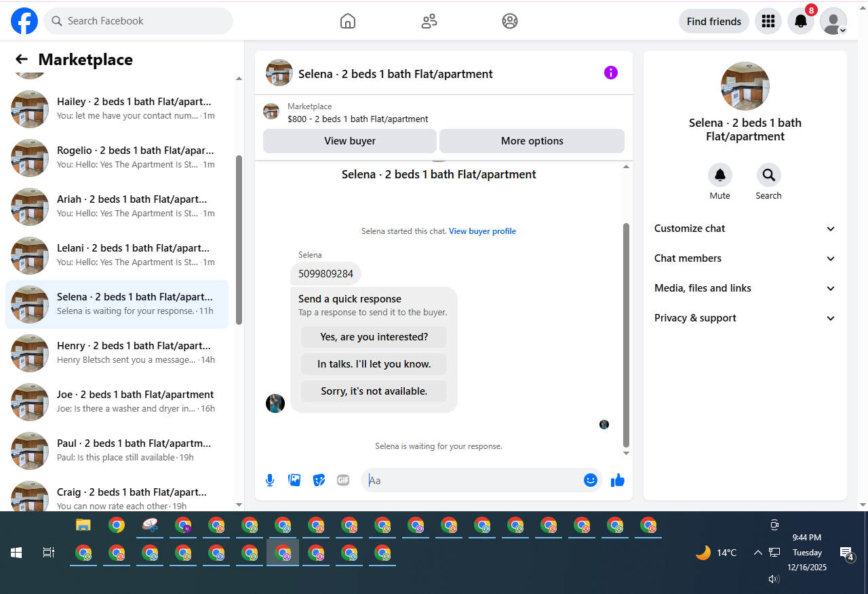Expand Customize chat section
868x594 pixels.
(x=745, y=229)
